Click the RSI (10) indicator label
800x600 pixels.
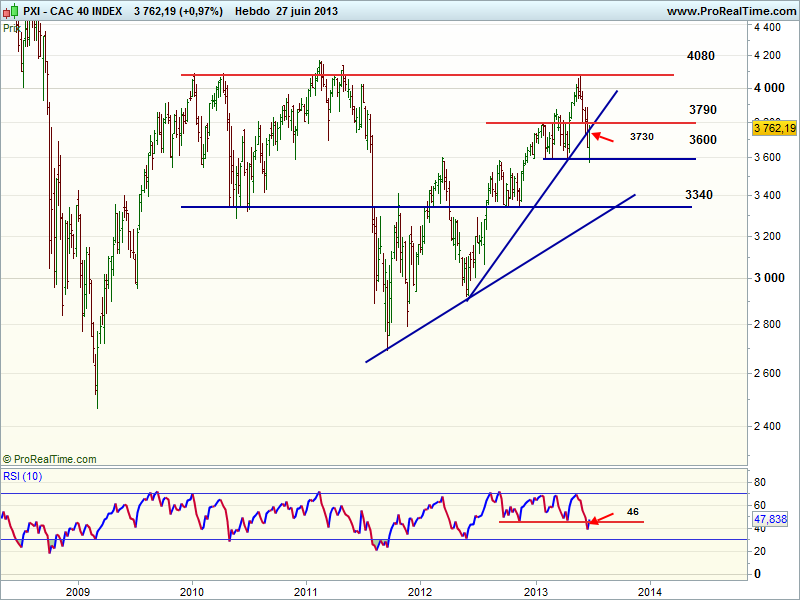pyautogui.click(x=23, y=476)
